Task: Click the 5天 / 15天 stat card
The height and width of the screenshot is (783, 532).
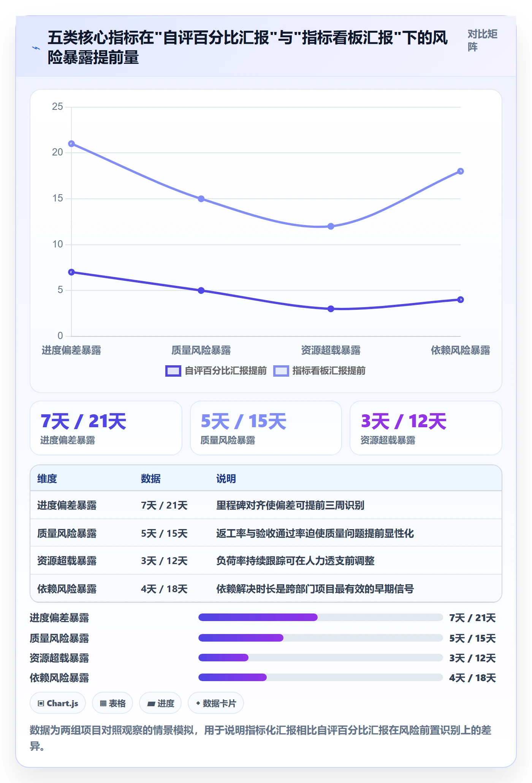Action: [266, 428]
